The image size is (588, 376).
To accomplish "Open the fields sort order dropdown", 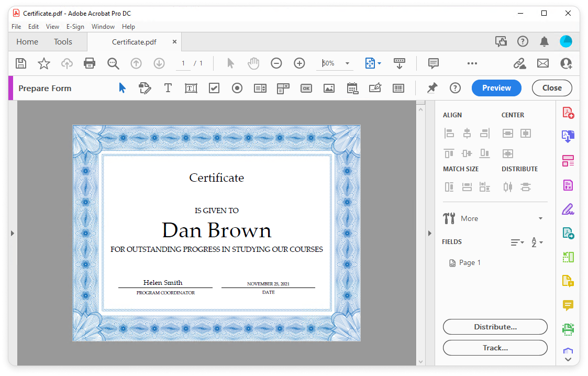I will pos(537,242).
